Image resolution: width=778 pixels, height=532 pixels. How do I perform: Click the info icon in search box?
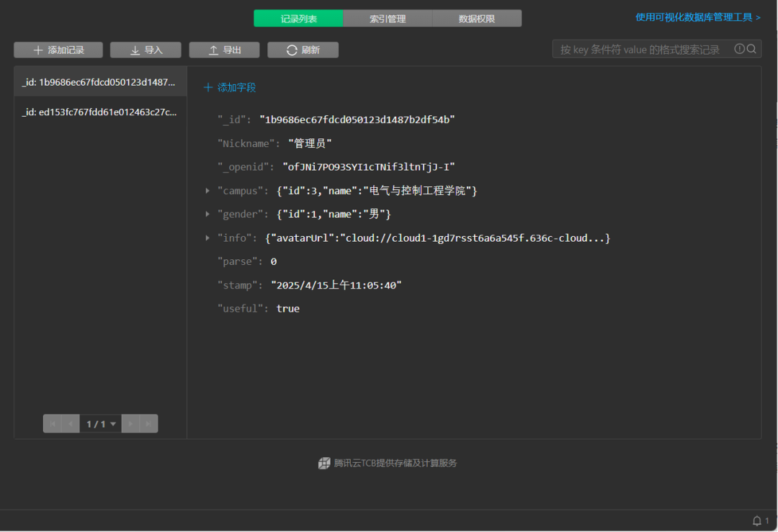[739, 49]
